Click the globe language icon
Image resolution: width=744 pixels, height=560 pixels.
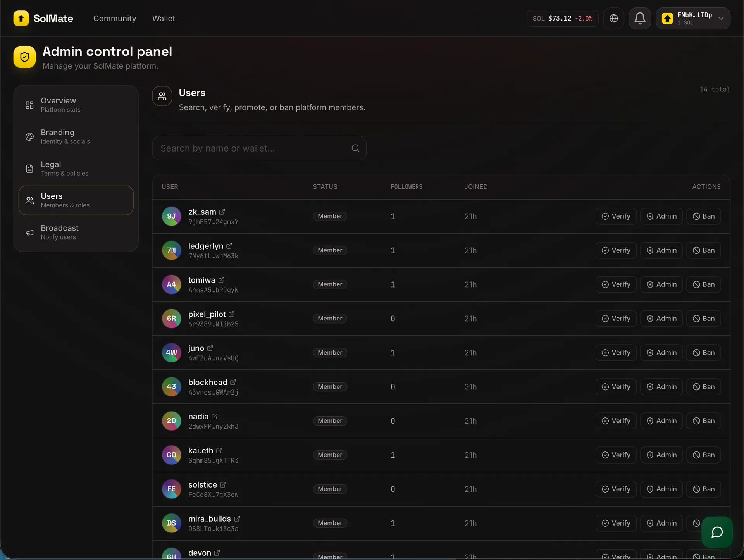click(614, 18)
